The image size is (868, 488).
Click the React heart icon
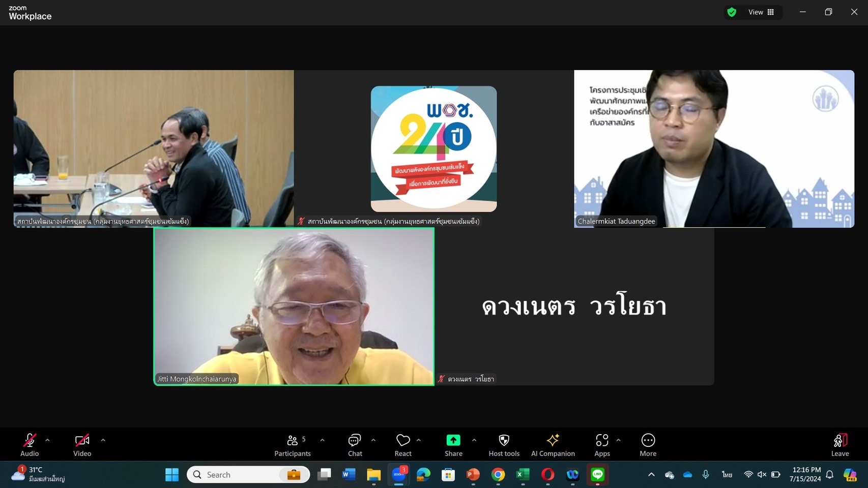[402, 440]
